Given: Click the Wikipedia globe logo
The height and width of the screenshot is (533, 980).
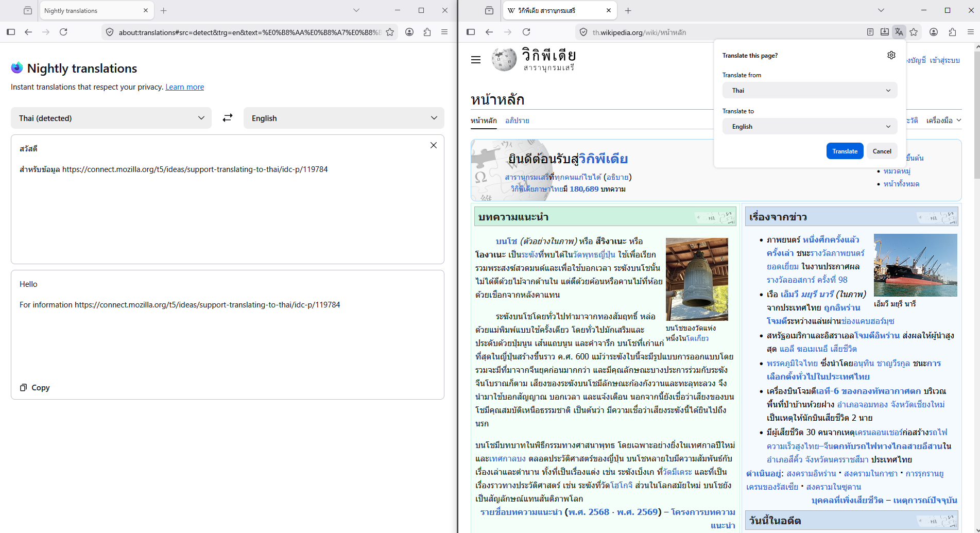Looking at the screenshot, I should click(504, 59).
